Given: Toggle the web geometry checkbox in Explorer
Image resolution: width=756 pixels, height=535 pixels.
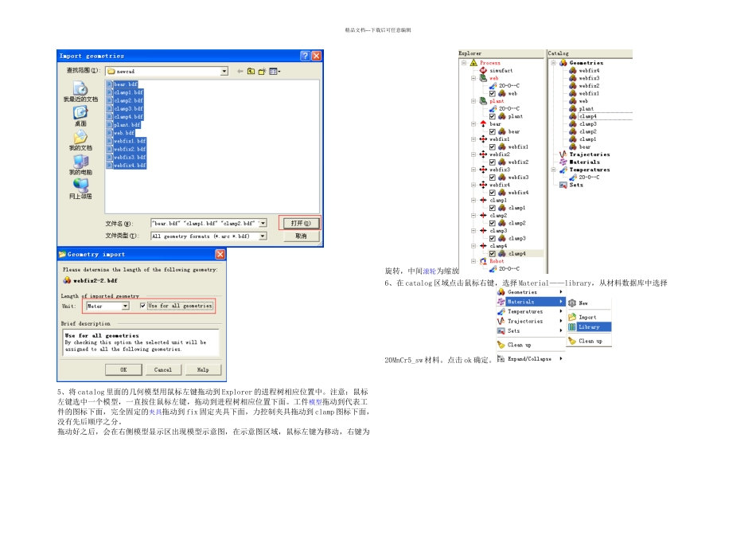Looking at the screenshot, I should pyautogui.click(x=493, y=94).
